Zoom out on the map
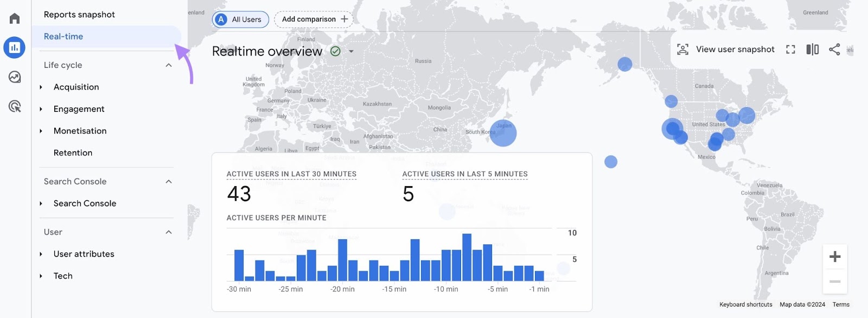This screenshot has height=318, width=868. point(835,281)
